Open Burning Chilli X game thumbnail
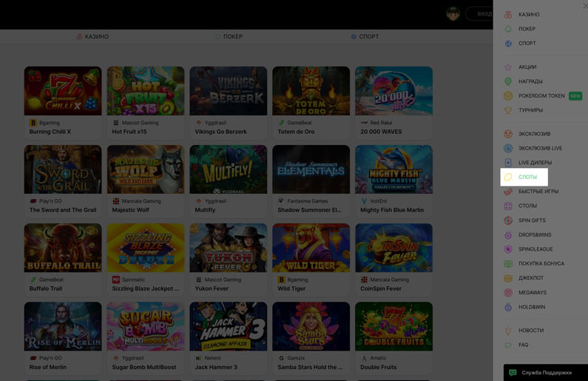This screenshot has width=588, height=381. click(63, 91)
